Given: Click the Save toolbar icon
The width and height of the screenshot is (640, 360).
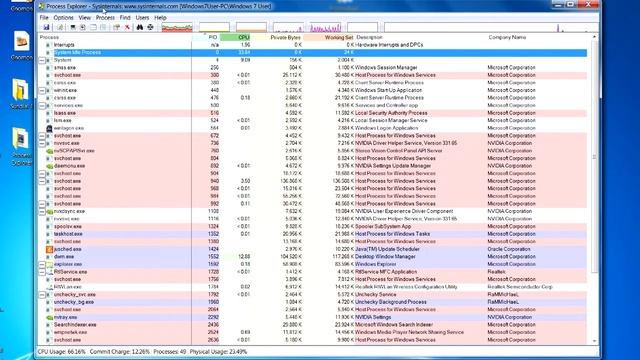Looking at the screenshot, I should (46, 27).
